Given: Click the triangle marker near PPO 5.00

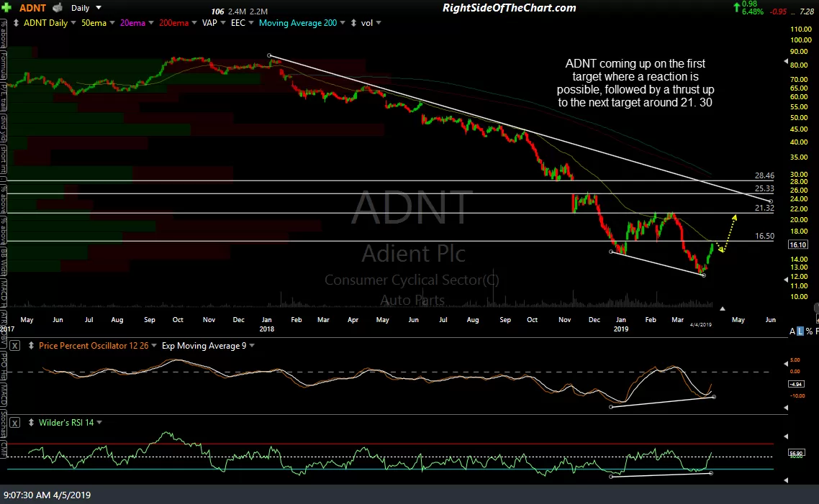Looking at the screenshot, I should [x=786, y=364].
